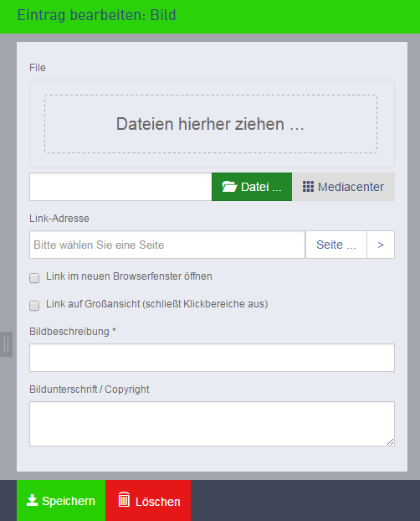420x521 pixels.
Task: Click the Bildbeschreibung input field
Action: 212,358
